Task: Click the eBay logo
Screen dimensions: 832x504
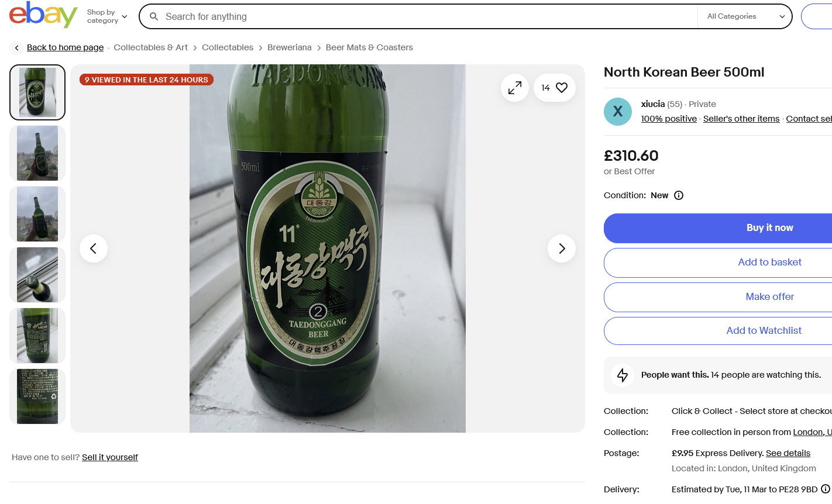Action: (43, 15)
